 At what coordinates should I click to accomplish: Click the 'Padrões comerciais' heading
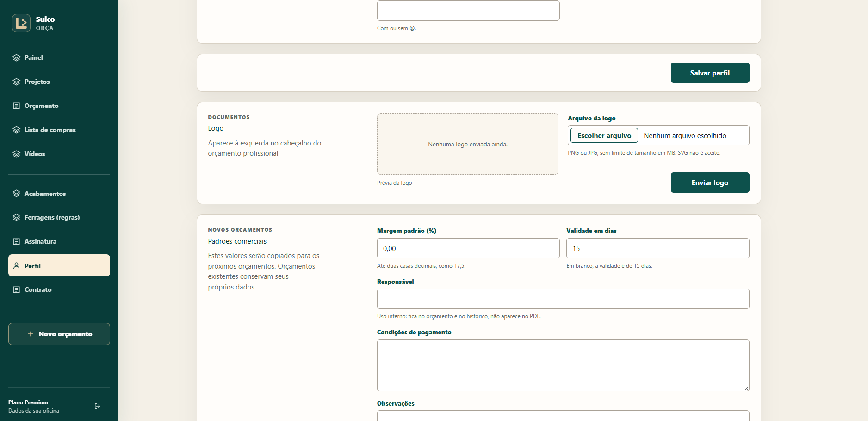click(237, 241)
